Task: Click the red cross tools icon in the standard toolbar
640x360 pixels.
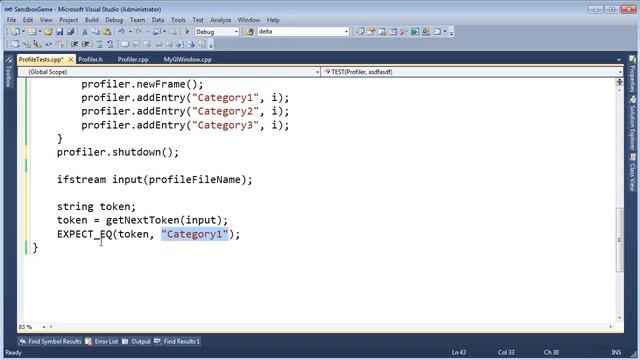Action: [x=403, y=31]
